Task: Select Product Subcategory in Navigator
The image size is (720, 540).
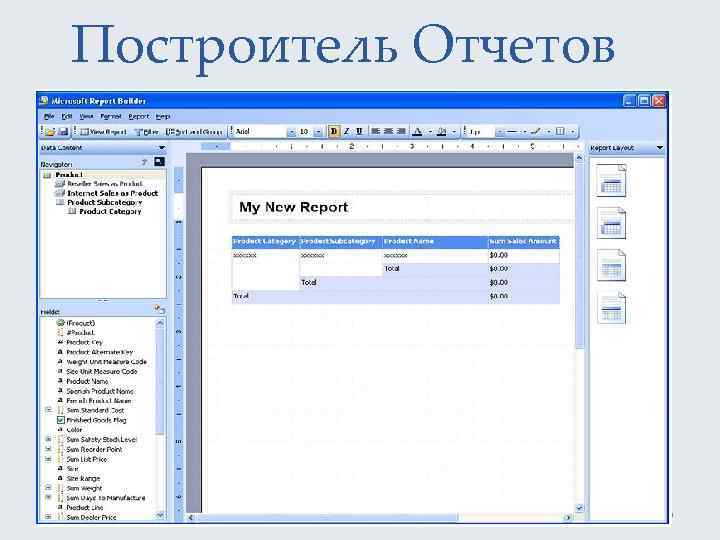Action: [x=105, y=202]
